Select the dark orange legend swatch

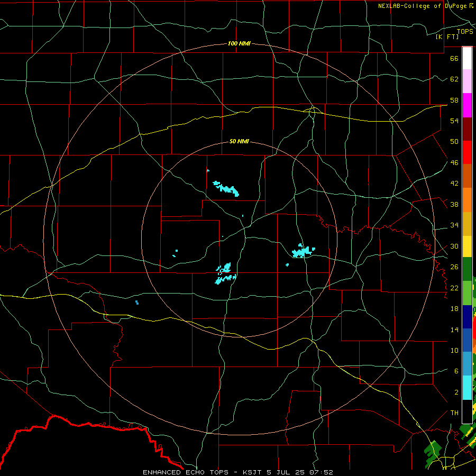click(467, 176)
